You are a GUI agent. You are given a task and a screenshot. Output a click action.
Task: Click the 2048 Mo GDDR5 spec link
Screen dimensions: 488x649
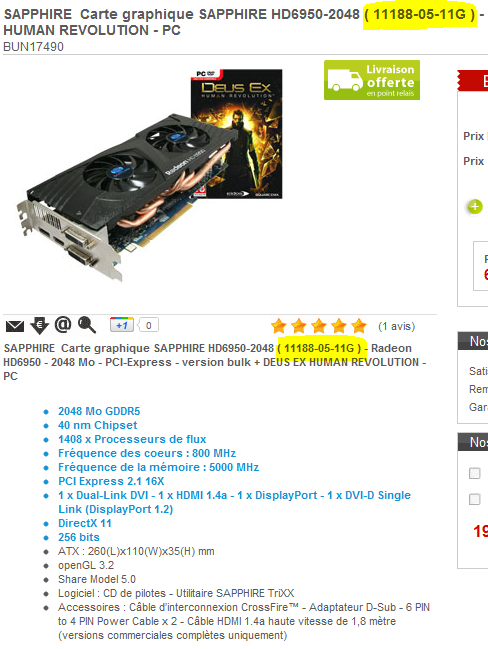point(99,411)
